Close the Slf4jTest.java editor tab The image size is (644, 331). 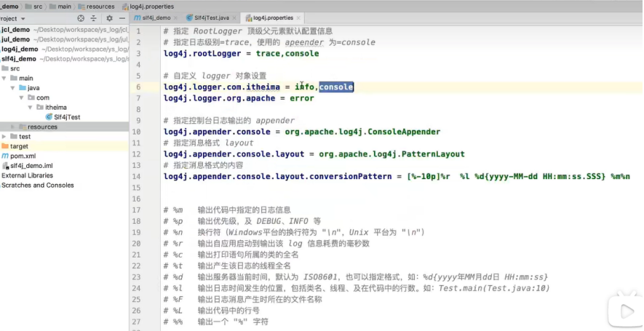click(x=234, y=18)
